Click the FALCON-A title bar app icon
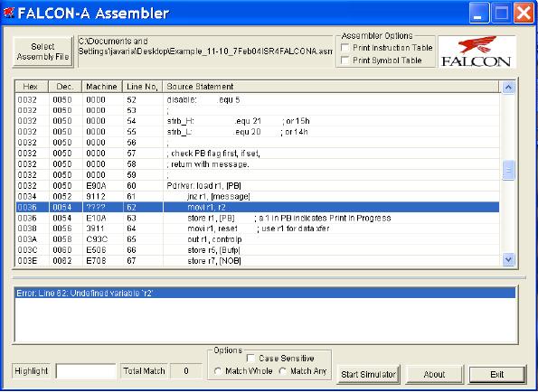 pyautogui.click(x=9, y=13)
